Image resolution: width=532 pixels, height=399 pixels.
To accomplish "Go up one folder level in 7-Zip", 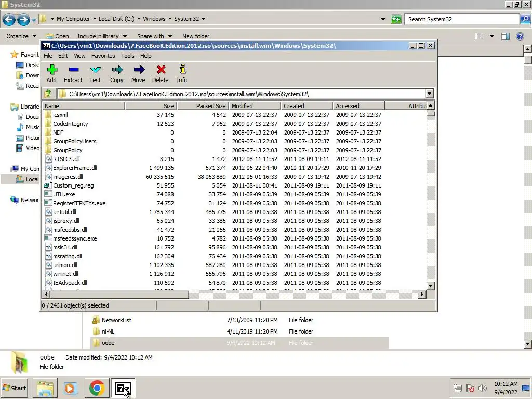I will [48, 94].
